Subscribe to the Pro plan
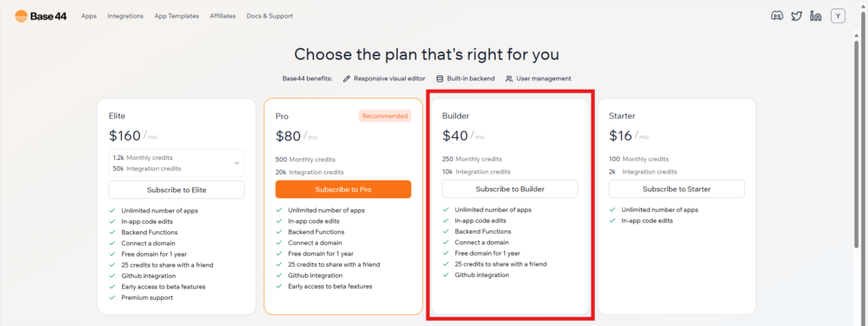This screenshot has width=868, height=326. point(343,189)
